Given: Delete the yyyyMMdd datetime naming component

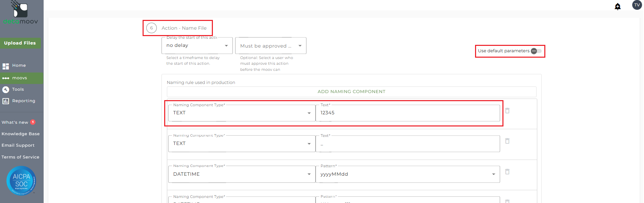Looking at the screenshot, I should [507, 172].
